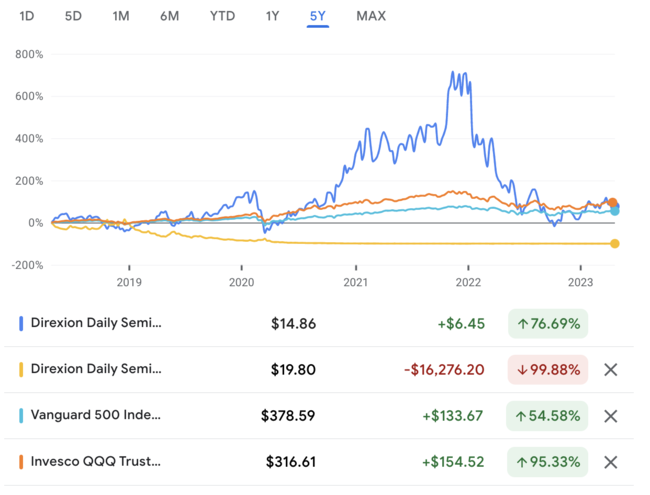Open the Invesco QQQ Trust... entry
Viewport: 650px width, 495px height.
point(96,461)
